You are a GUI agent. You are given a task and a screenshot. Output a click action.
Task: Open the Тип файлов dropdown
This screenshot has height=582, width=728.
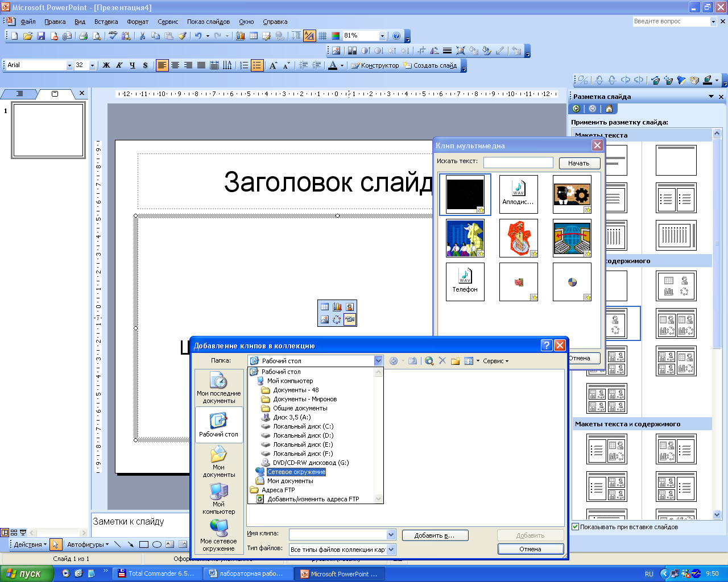(x=391, y=550)
